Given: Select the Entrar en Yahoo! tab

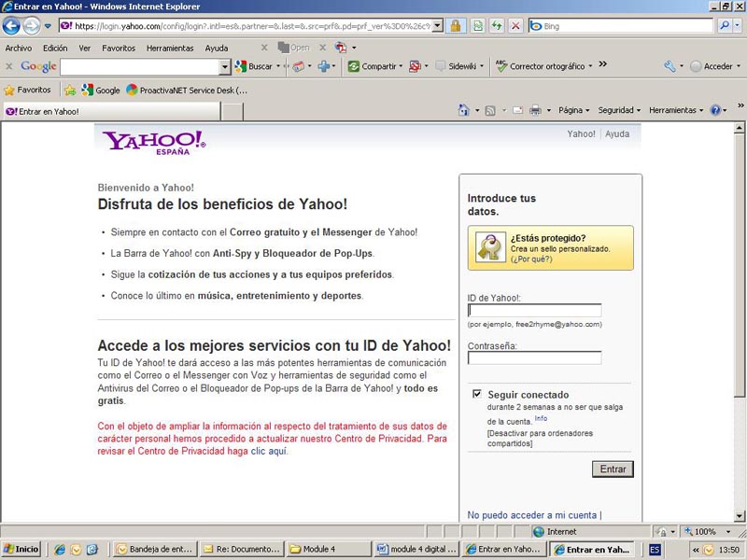Looking at the screenshot, I should point(111,111).
